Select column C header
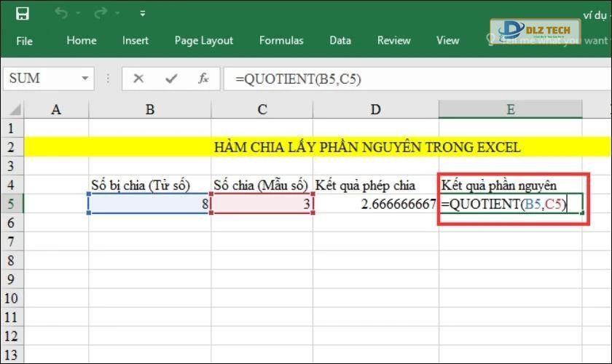This screenshot has height=364, width=612. (x=262, y=110)
